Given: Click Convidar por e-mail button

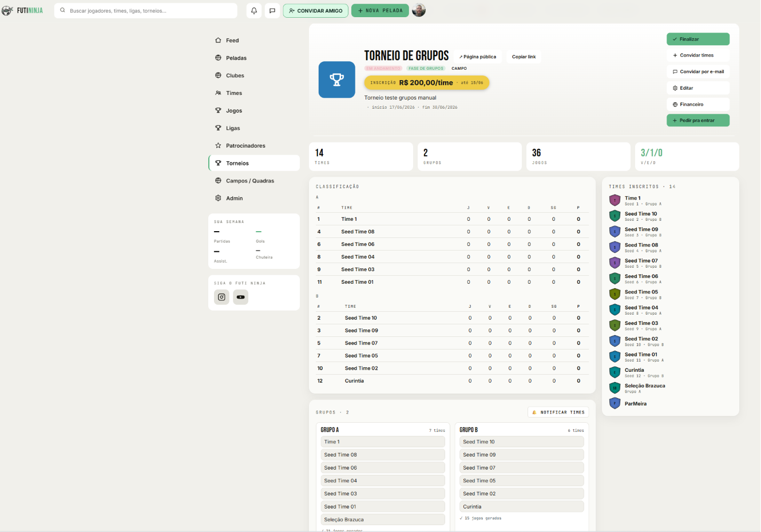Looking at the screenshot, I should coord(698,72).
